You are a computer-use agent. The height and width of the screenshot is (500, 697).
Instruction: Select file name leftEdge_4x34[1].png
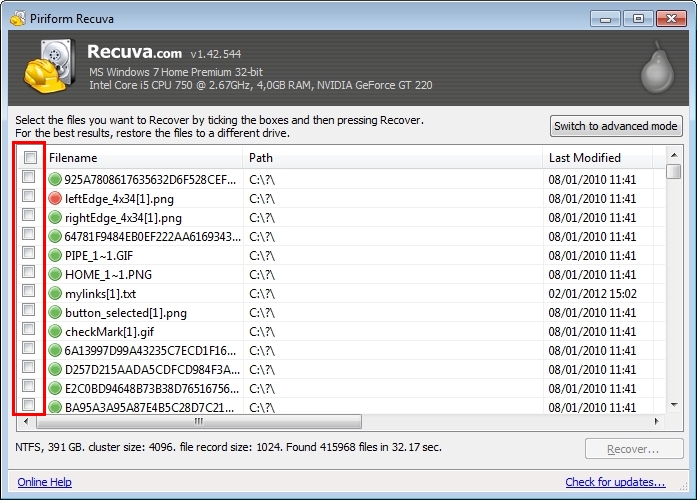pos(119,199)
